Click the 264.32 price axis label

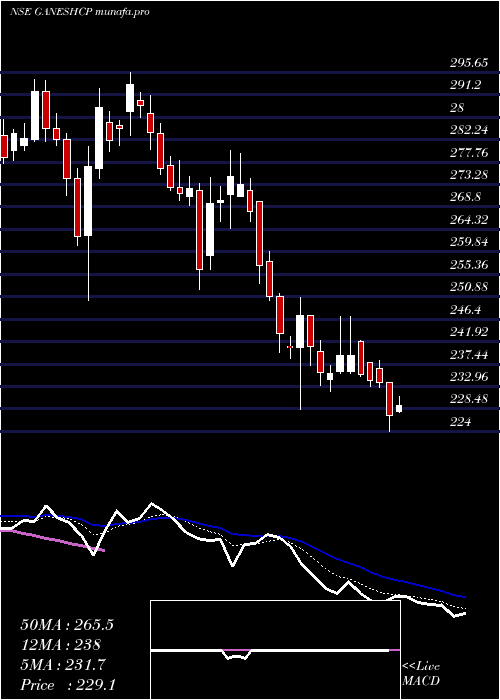468,220
